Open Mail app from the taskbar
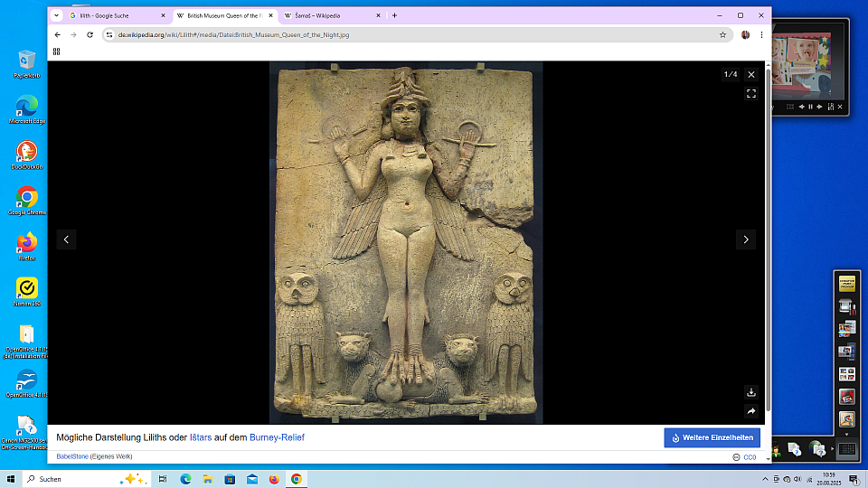Image resolution: width=868 pixels, height=488 pixels. [252, 479]
